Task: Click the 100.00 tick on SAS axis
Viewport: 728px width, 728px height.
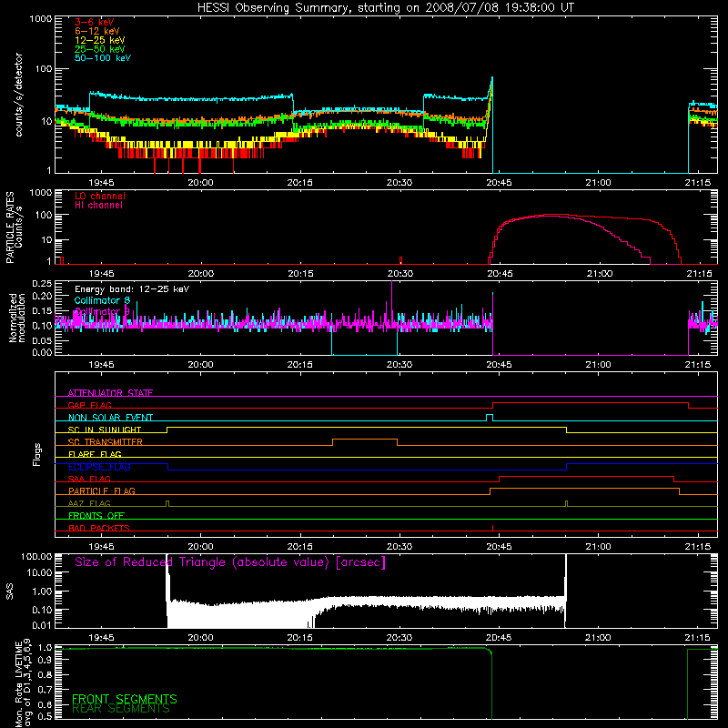Action: coord(36,556)
